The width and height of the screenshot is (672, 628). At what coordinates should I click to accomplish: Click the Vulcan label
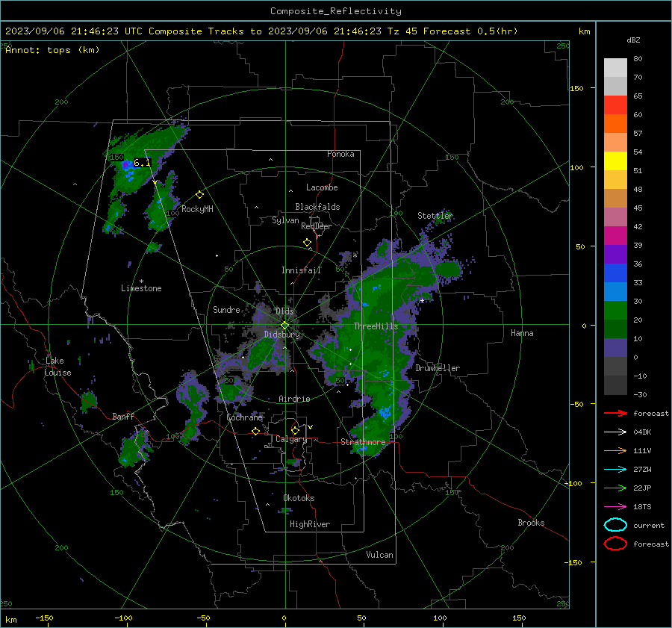coord(379,555)
